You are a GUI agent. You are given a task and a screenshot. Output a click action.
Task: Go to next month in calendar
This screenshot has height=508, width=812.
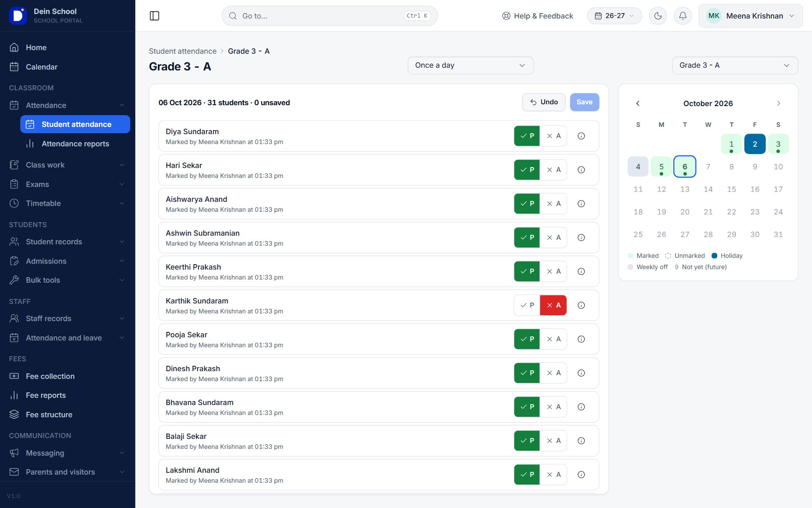[x=778, y=103]
